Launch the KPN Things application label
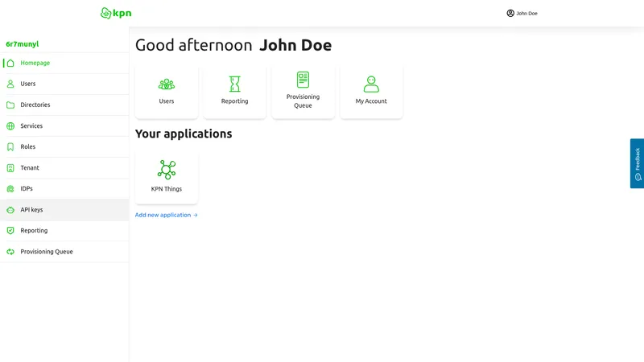Image resolution: width=644 pixels, height=362 pixels. point(167,189)
